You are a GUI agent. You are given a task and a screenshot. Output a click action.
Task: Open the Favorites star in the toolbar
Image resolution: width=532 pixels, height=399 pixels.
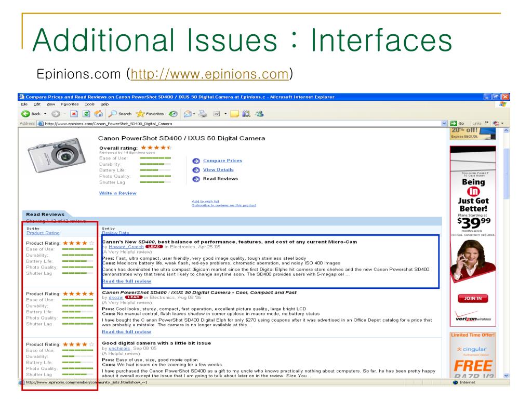point(150,114)
